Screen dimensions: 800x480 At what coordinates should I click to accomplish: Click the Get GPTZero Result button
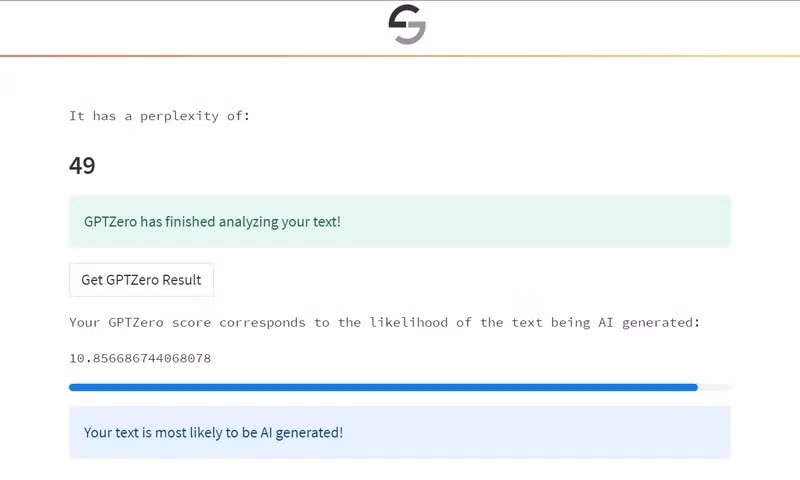click(x=141, y=280)
